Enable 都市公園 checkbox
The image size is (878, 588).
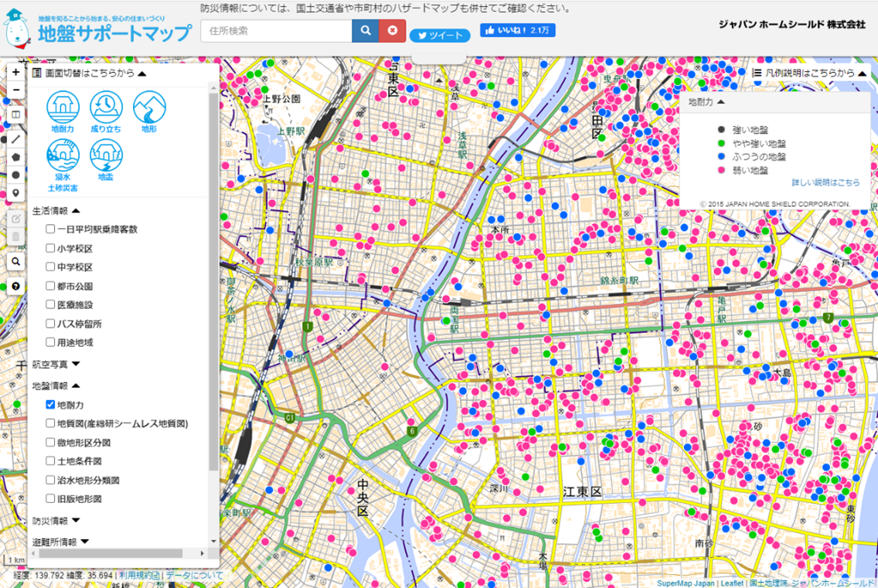50,286
